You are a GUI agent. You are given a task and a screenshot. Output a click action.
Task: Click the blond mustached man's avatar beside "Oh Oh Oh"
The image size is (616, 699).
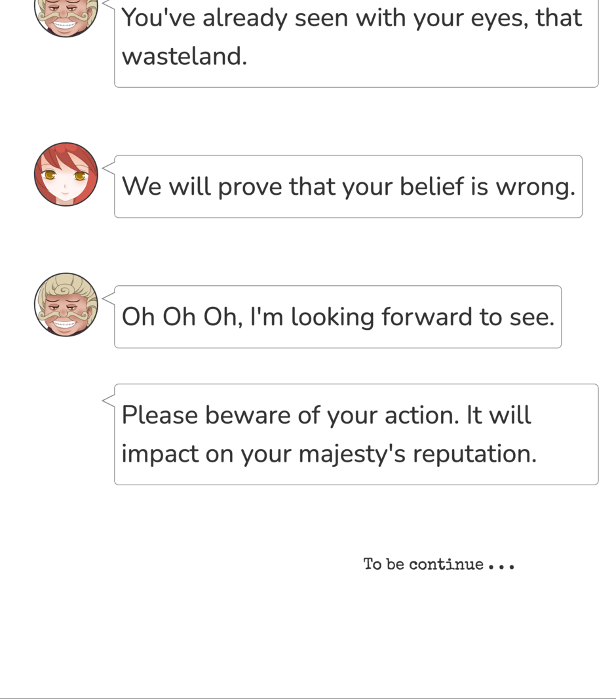(x=66, y=304)
